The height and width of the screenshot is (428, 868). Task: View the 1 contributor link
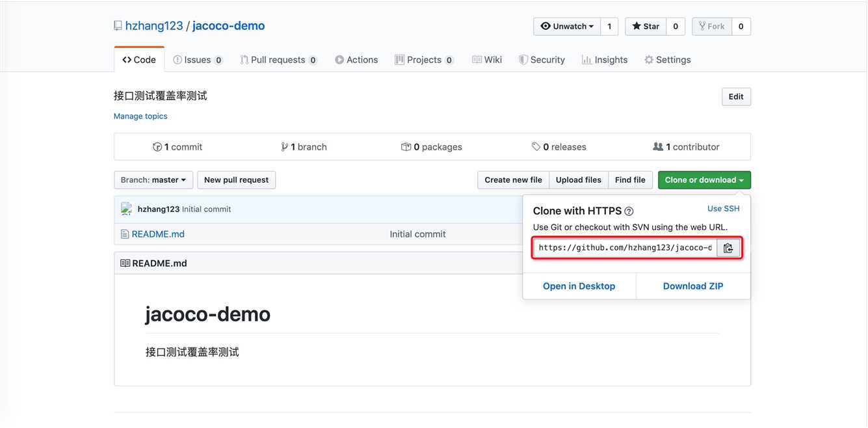(x=686, y=147)
